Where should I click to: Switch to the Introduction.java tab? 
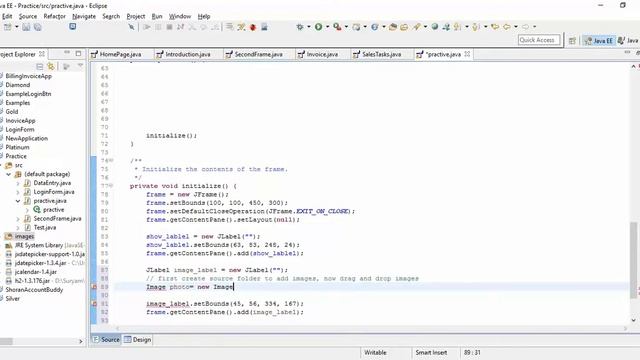[188, 54]
